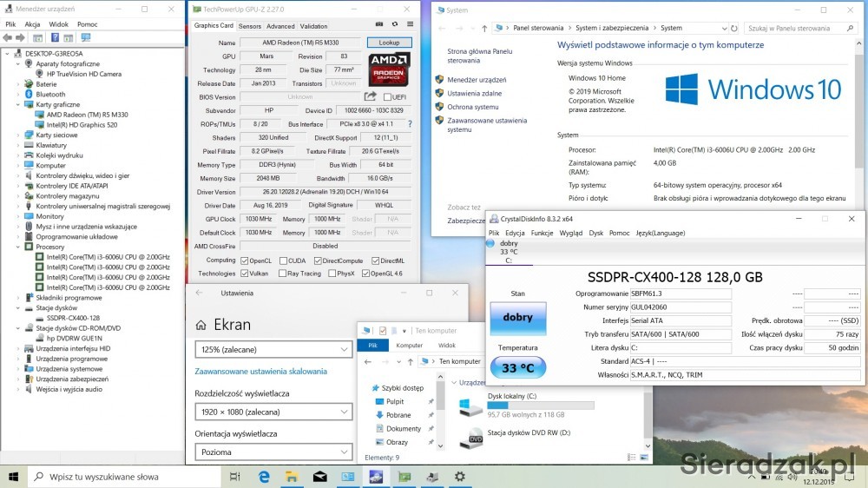This screenshot has height=488, width=868.
Task: Click the GPU-Z refresh icon
Action: [395, 24]
